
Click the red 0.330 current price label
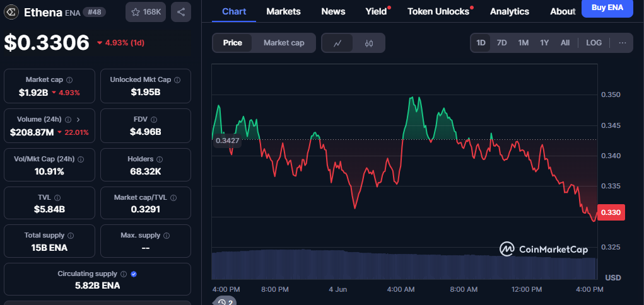611,212
